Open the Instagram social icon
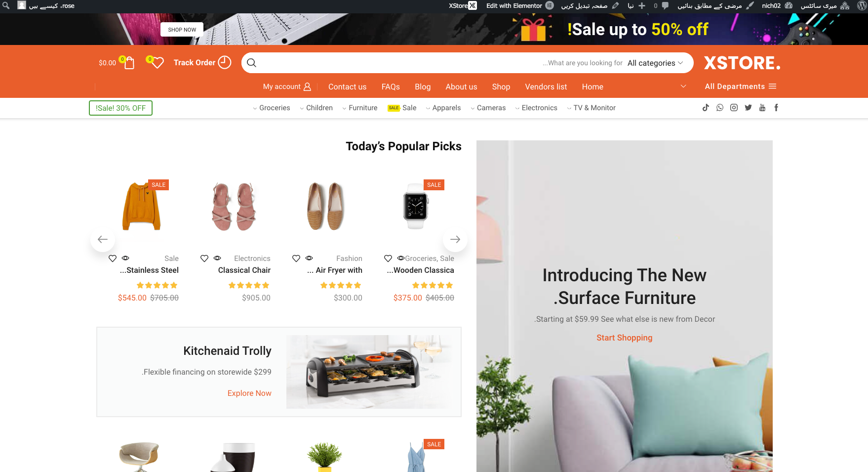 (x=734, y=108)
